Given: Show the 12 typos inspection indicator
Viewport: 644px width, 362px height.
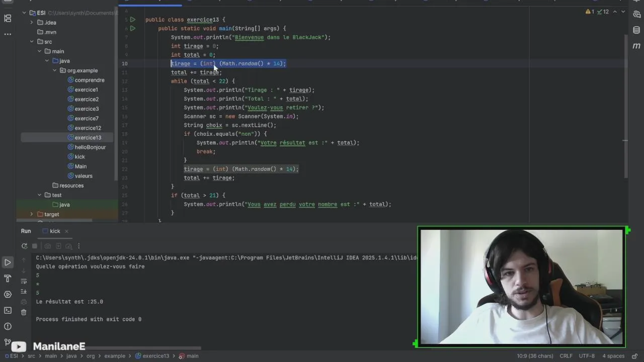Looking at the screenshot, I should coord(603,12).
